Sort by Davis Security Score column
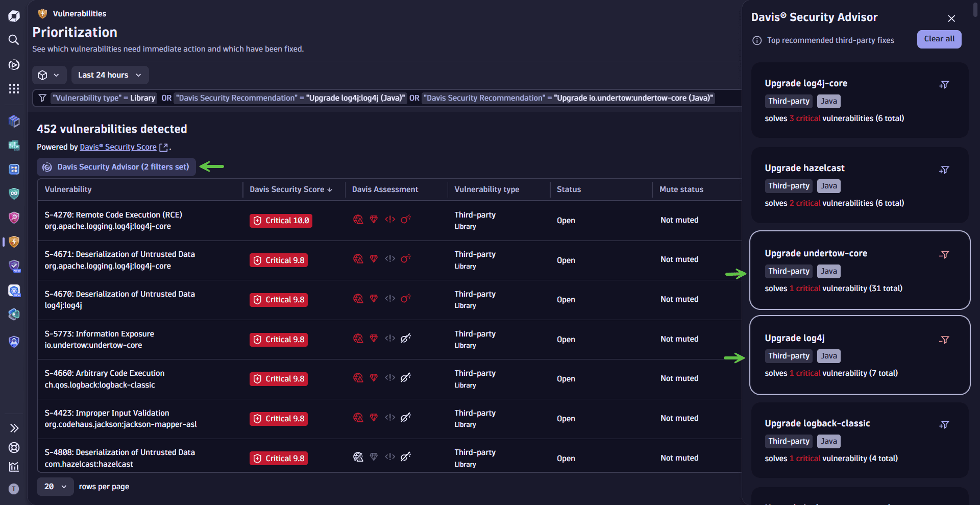The width and height of the screenshot is (980, 505). tap(291, 189)
